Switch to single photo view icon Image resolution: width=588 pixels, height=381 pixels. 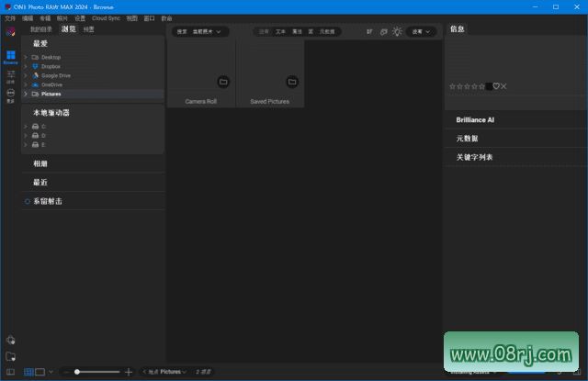coord(40,372)
